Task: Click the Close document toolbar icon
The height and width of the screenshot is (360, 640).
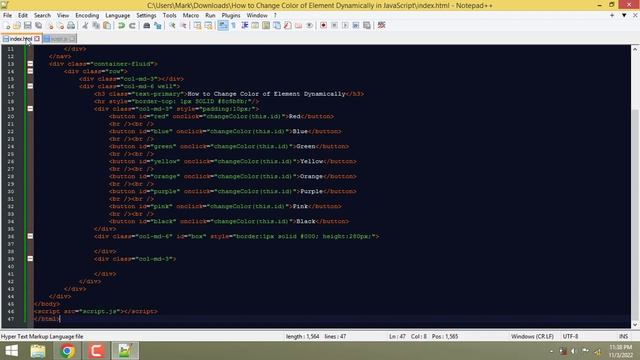Action: tap(50, 25)
